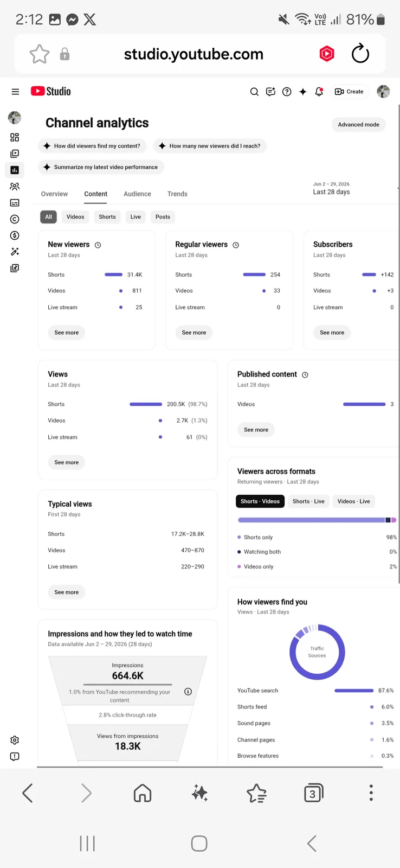Click the clock icon next to Published content

coord(305,375)
